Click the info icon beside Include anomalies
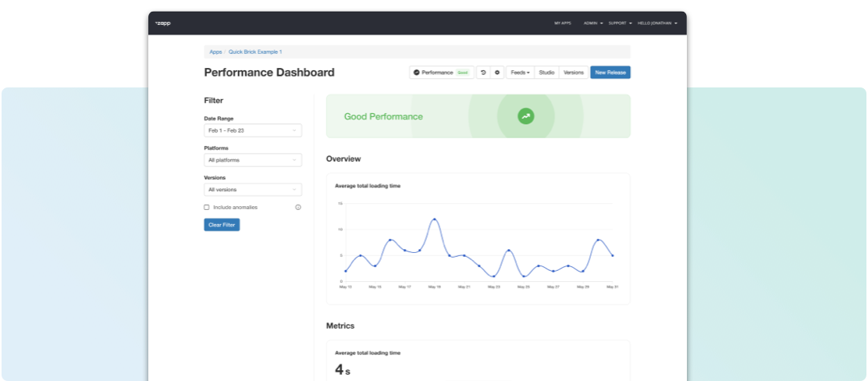Screen dimensions: 868x381 click(298, 208)
